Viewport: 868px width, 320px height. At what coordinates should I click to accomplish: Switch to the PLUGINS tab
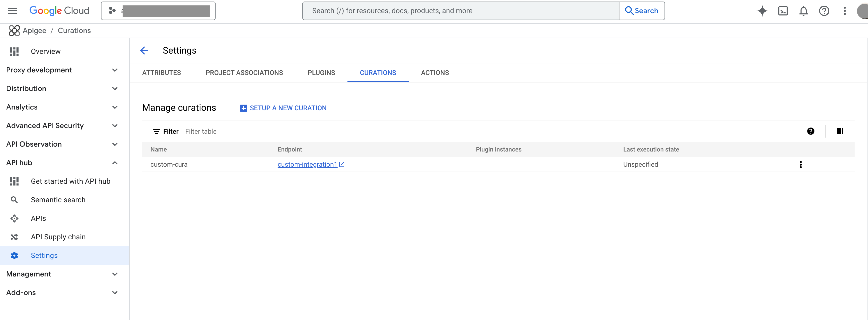coord(321,72)
